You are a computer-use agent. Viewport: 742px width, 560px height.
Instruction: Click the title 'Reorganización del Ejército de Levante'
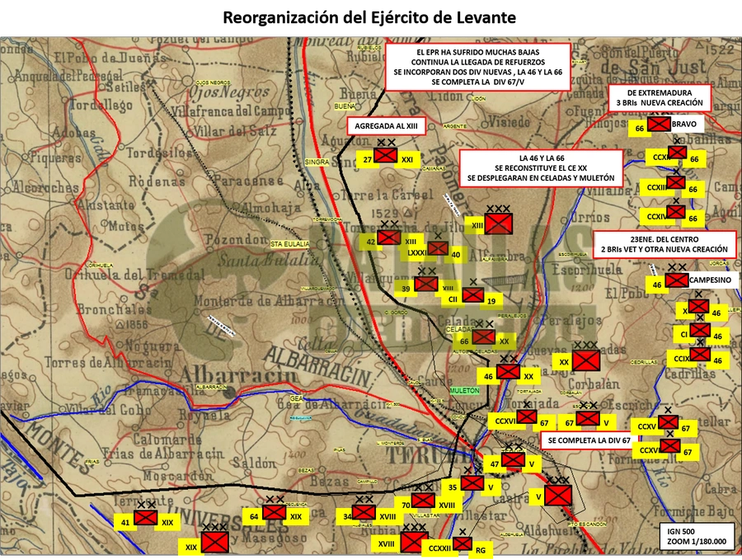pyautogui.click(x=369, y=17)
